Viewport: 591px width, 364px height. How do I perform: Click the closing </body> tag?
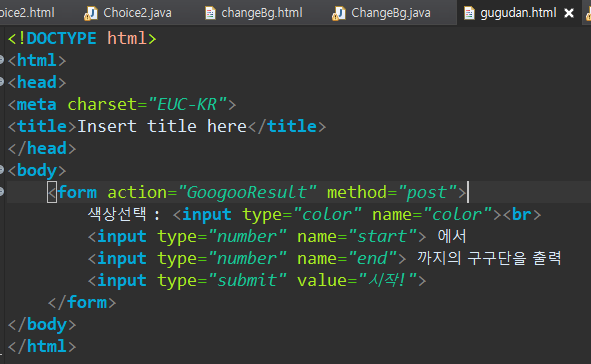pyautogui.click(x=42, y=325)
